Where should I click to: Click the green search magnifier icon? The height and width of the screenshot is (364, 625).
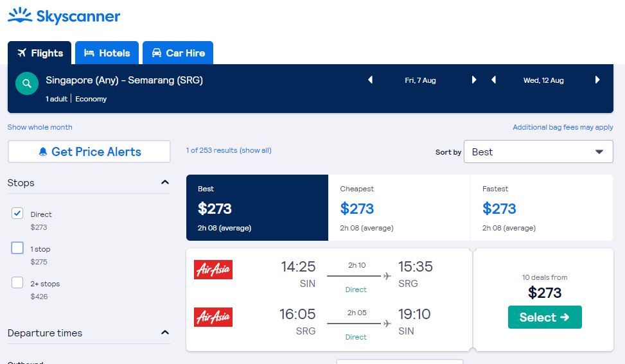(27, 83)
